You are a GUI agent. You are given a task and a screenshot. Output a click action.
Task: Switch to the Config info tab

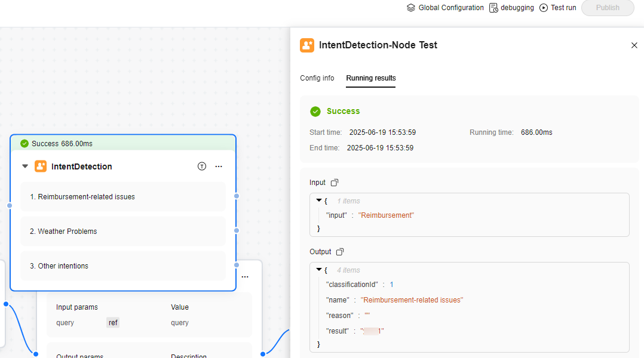317,78
